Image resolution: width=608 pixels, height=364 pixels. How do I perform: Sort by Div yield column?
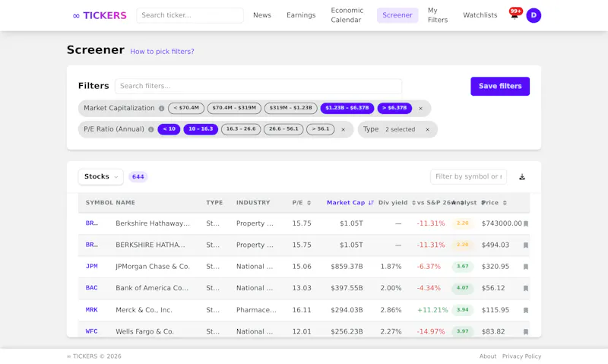tap(397, 203)
